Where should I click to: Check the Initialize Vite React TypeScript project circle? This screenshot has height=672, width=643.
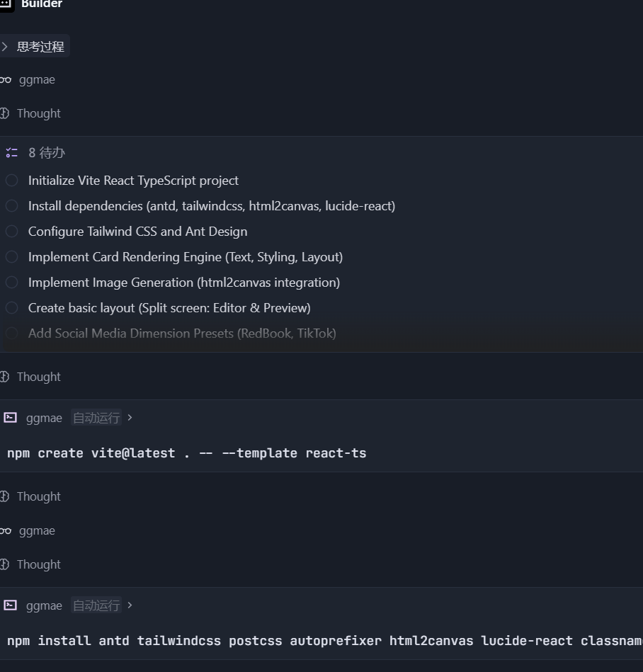pos(11,181)
